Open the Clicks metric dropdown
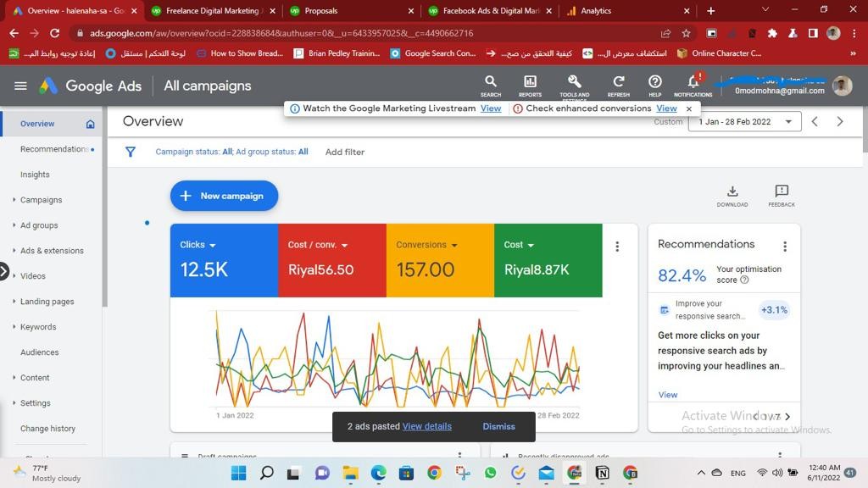Image resolution: width=868 pixels, height=488 pixels. 213,245
